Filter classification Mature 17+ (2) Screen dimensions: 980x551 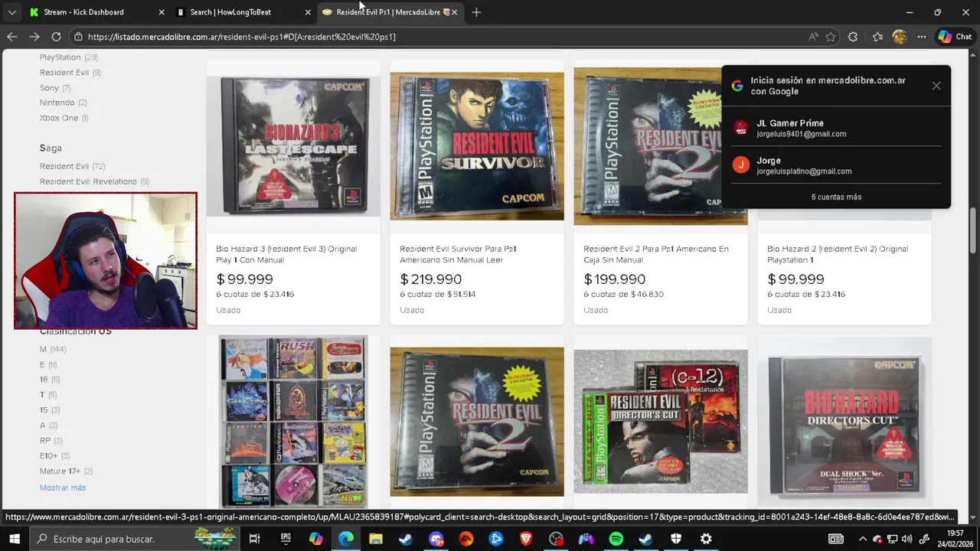point(66,471)
